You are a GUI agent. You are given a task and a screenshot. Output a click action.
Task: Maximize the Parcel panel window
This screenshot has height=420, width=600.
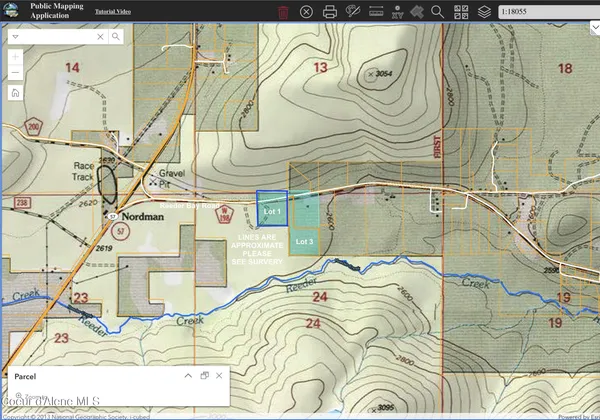coord(204,375)
